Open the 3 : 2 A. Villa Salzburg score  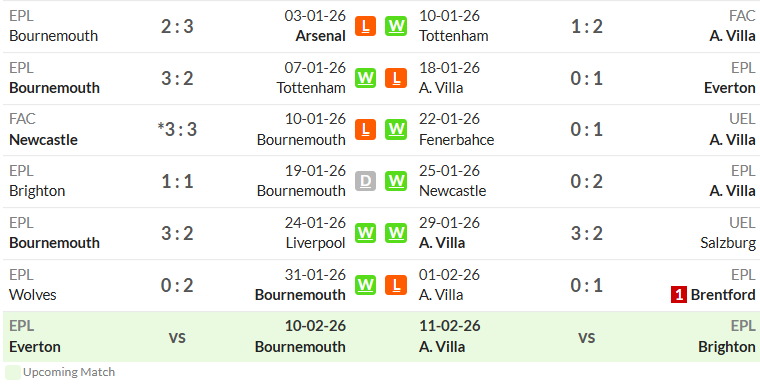(586, 233)
